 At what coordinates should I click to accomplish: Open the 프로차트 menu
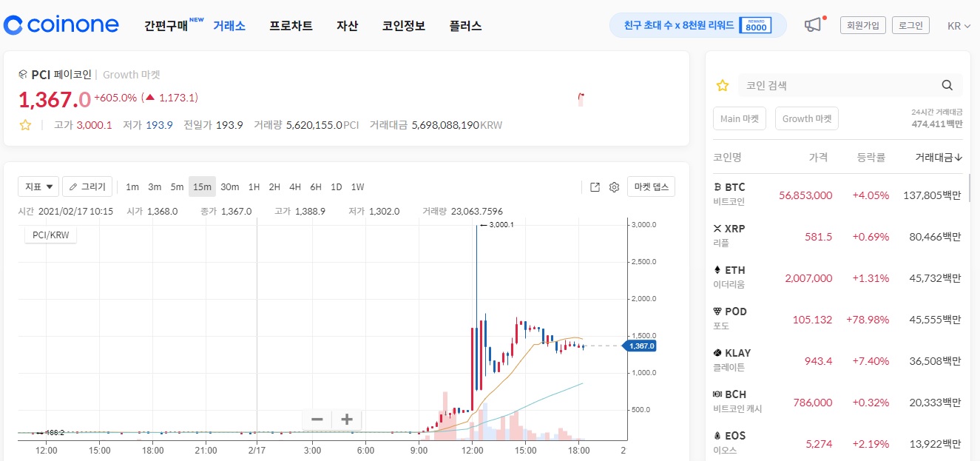click(291, 26)
